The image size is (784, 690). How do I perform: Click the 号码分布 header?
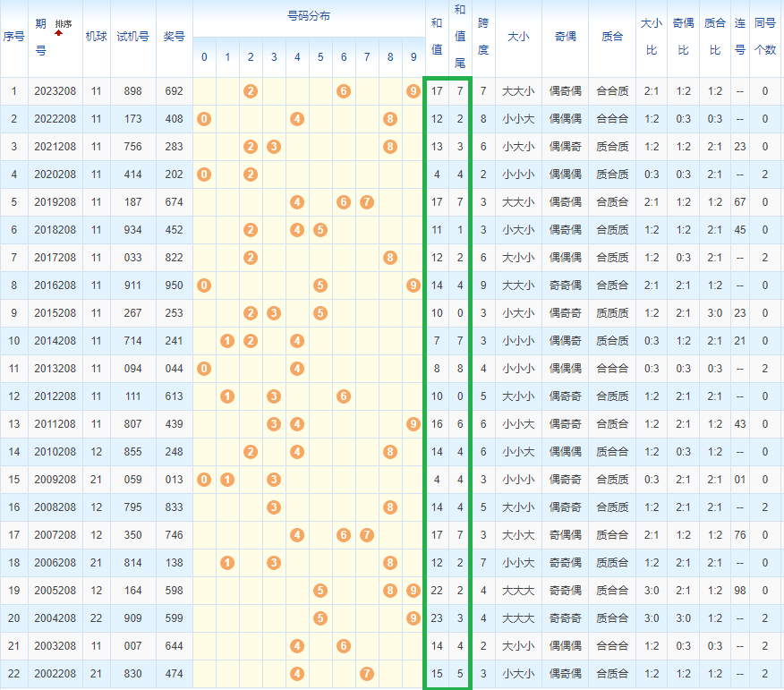[308, 17]
